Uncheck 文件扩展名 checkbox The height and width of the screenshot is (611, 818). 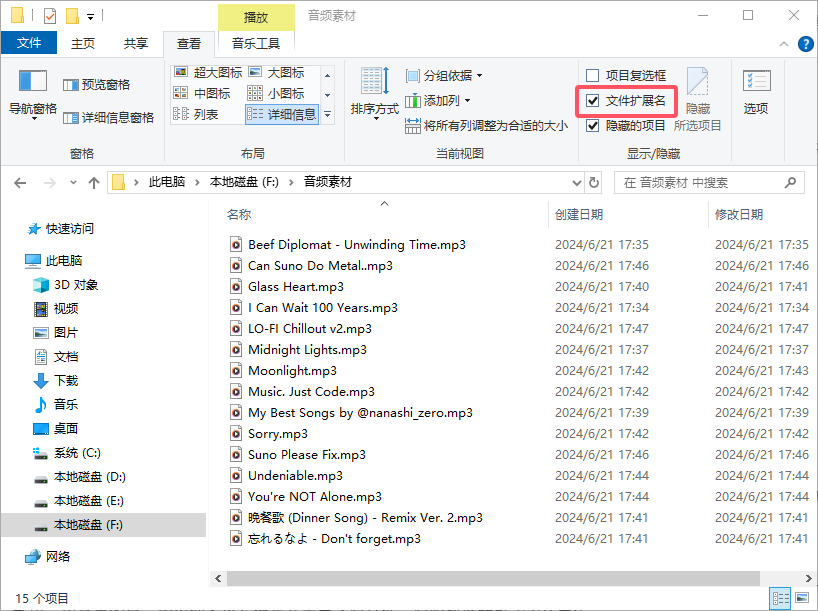click(592, 100)
